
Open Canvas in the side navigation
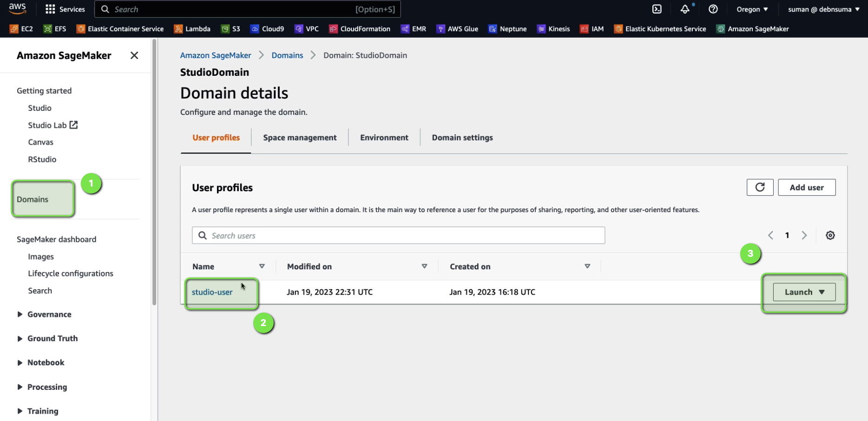click(40, 142)
